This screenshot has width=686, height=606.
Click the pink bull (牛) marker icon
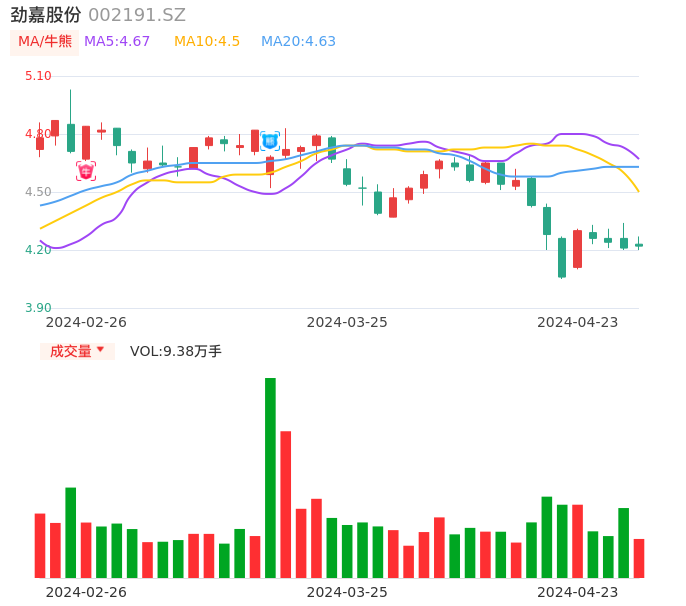(86, 171)
